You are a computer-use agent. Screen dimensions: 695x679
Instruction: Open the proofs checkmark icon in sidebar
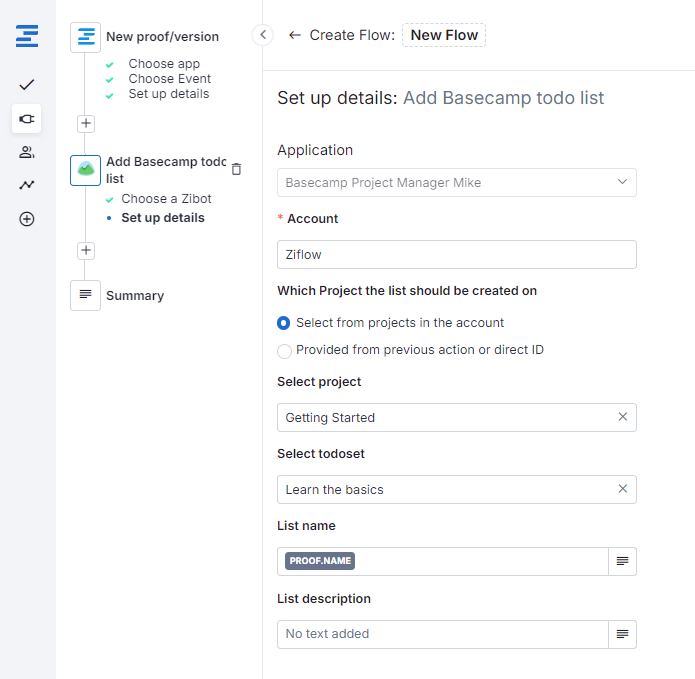pyautogui.click(x=27, y=85)
